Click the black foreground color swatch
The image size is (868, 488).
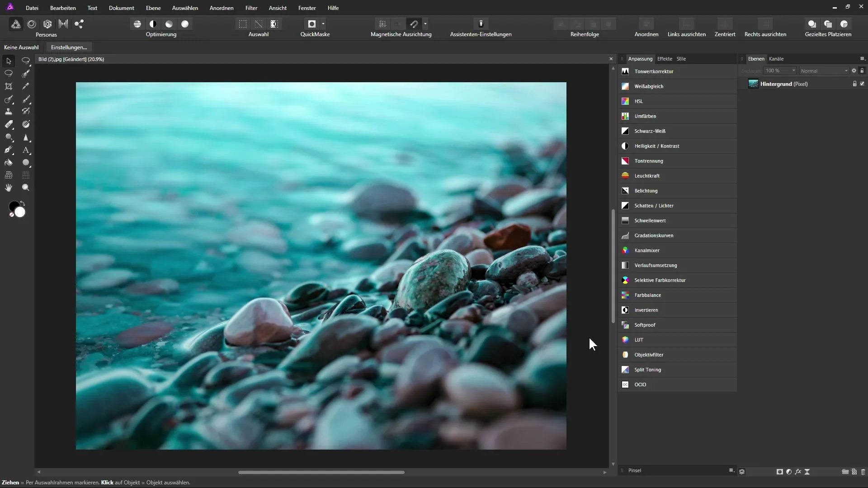pyautogui.click(x=13, y=206)
